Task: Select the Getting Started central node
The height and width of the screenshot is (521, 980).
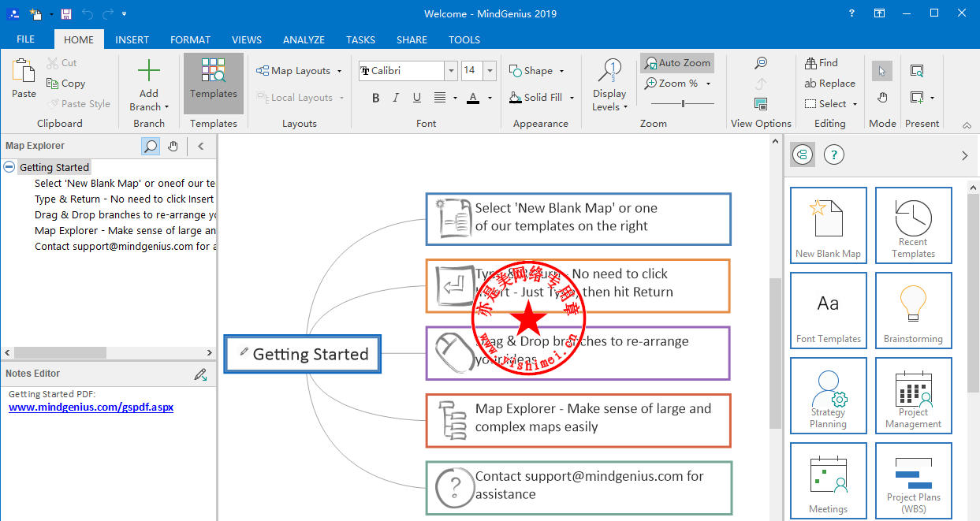Action: pos(303,354)
